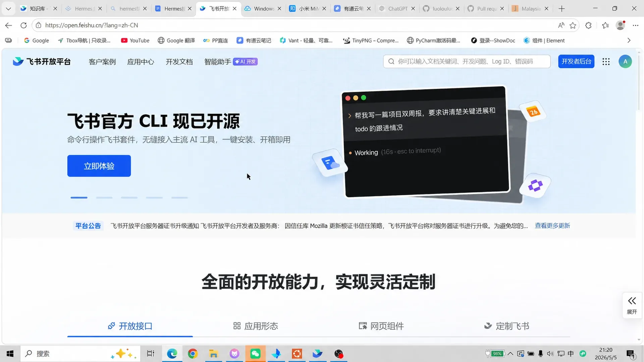Open the Google 翻译 bookmark
This screenshot has width=644, height=362.
(176, 41)
